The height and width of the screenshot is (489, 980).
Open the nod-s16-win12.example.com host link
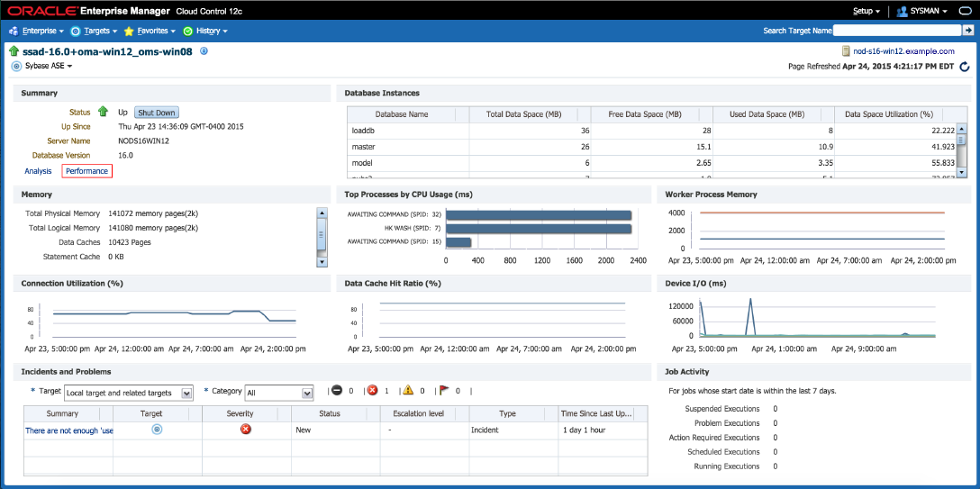pos(903,51)
